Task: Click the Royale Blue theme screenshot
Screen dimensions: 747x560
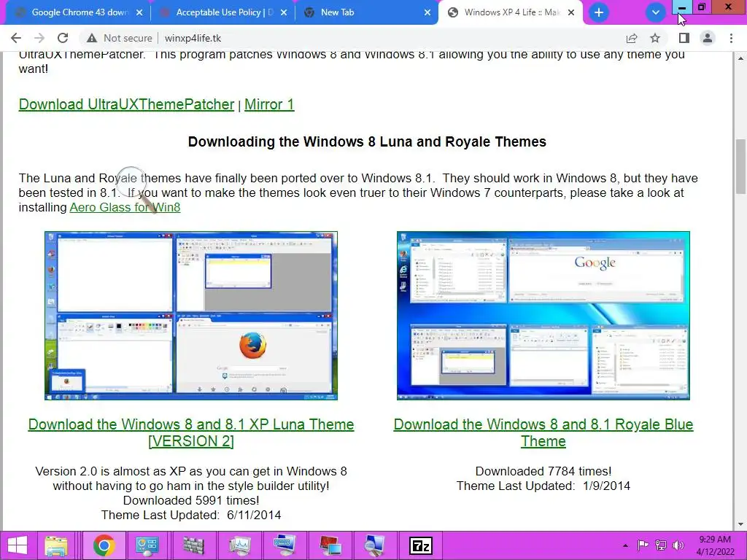Action: click(543, 316)
